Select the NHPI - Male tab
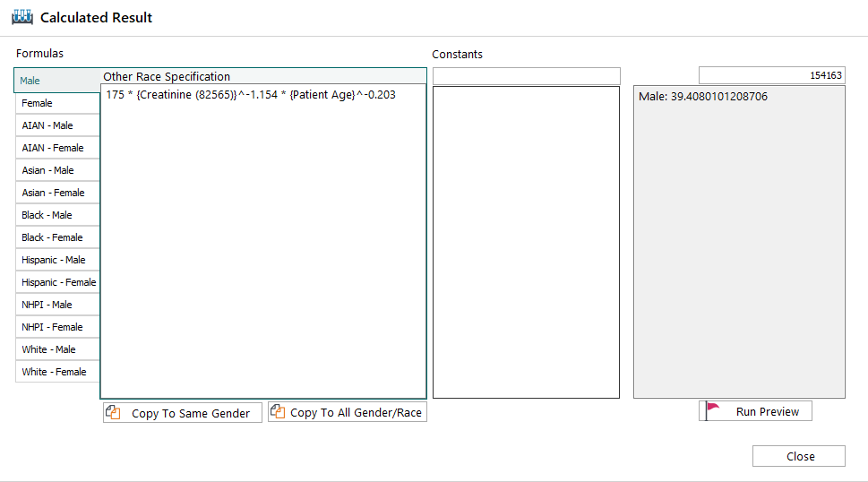868x482 pixels. (x=57, y=305)
